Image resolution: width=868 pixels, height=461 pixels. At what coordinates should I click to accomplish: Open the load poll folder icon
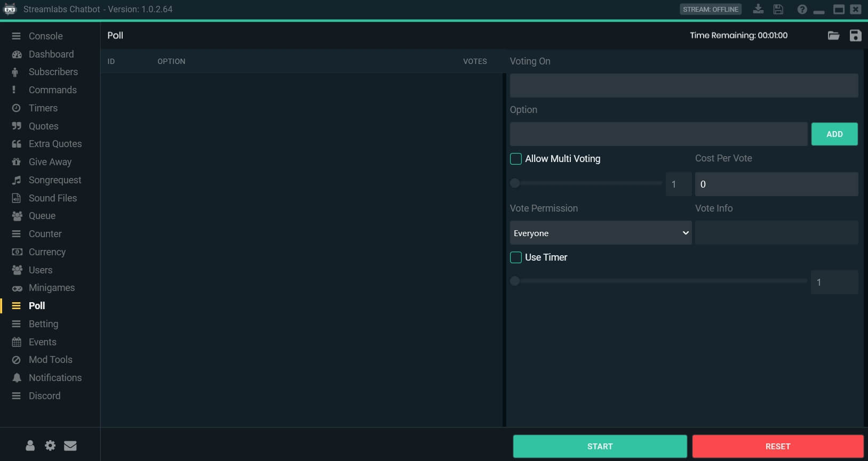tap(833, 36)
